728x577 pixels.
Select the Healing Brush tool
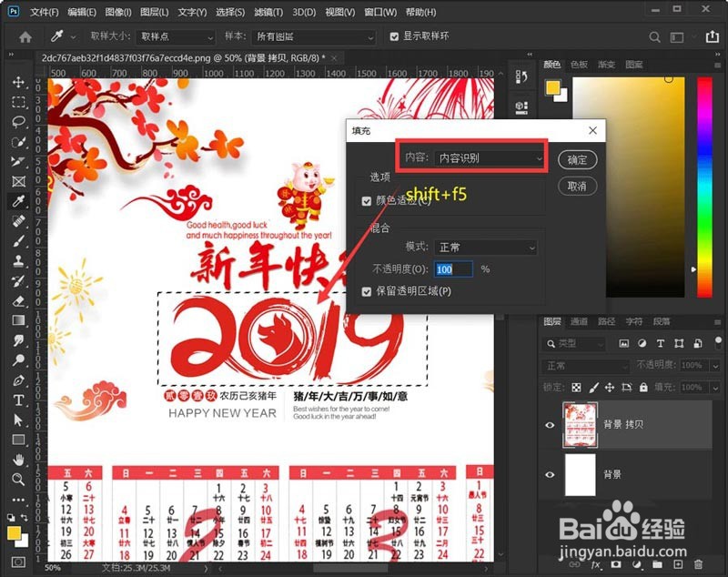[x=18, y=221]
